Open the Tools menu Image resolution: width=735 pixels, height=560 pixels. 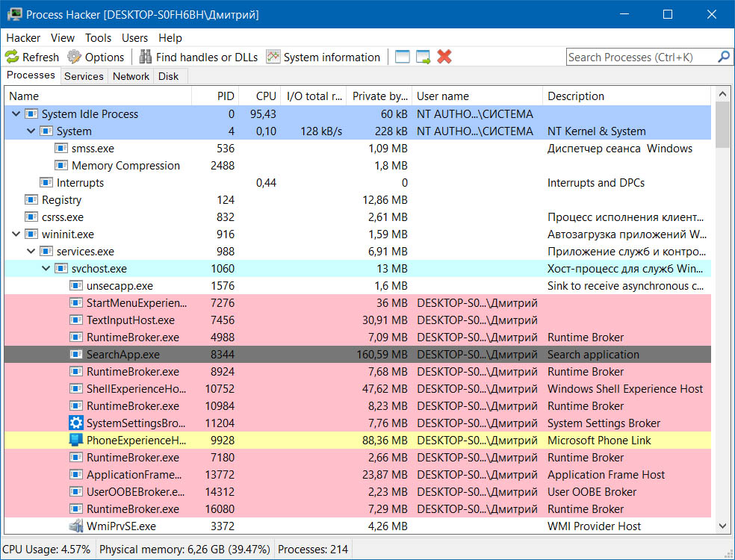tap(98, 38)
